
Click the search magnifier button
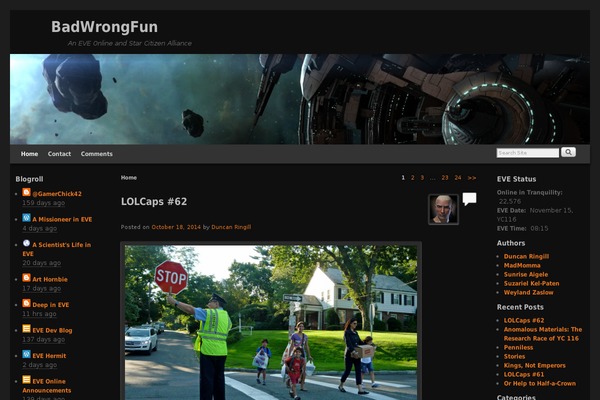[568, 152]
